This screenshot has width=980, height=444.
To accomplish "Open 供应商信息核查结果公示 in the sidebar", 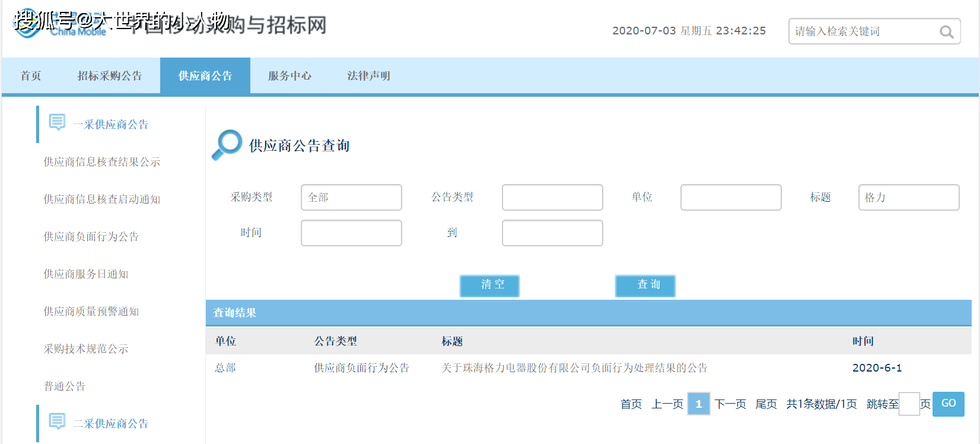I will pos(102,162).
